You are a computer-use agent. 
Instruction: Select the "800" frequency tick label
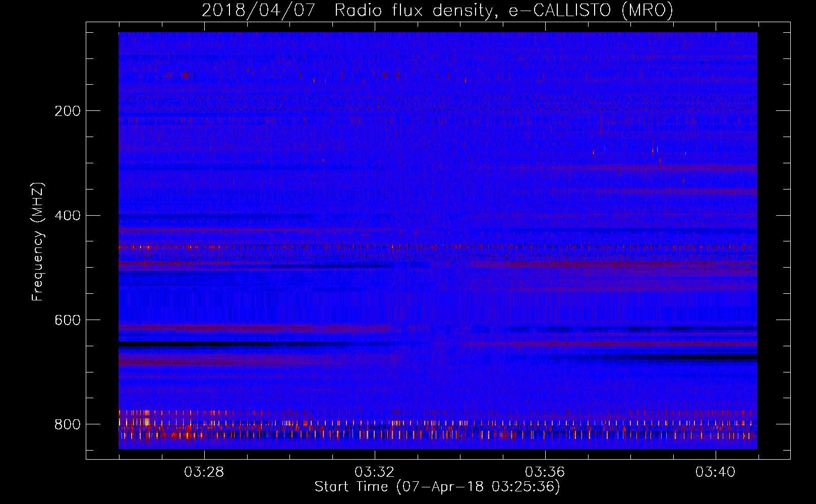[68, 425]
